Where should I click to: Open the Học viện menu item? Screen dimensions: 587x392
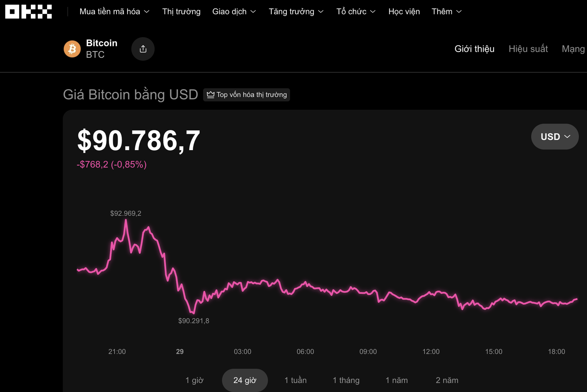[404, 12]
